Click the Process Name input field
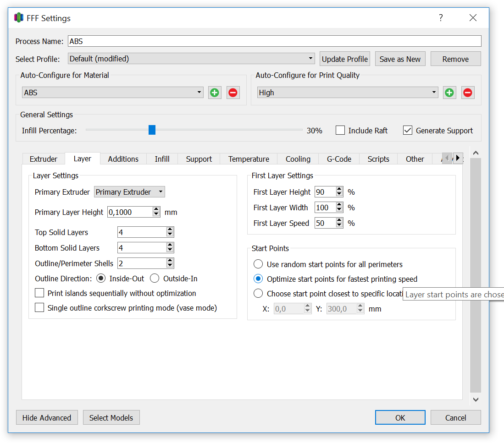The height and width of the screenshot is (443, 504). (275, 41)
